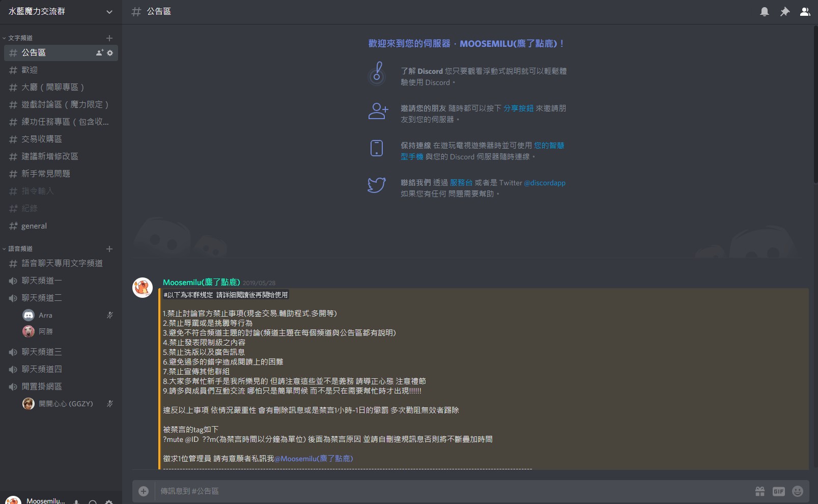
Task: Click the 分享按鈕 link
Action: (x=519, y=108)
